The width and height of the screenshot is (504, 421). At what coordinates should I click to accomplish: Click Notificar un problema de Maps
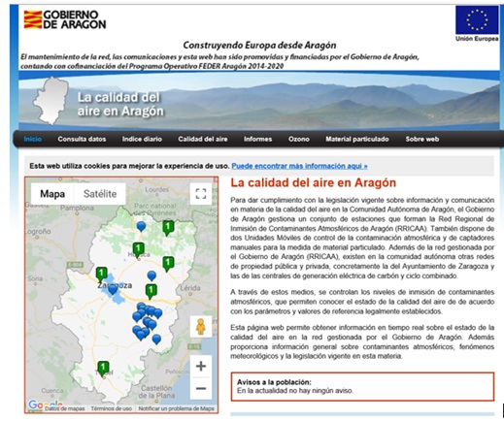tap(177, 408)
